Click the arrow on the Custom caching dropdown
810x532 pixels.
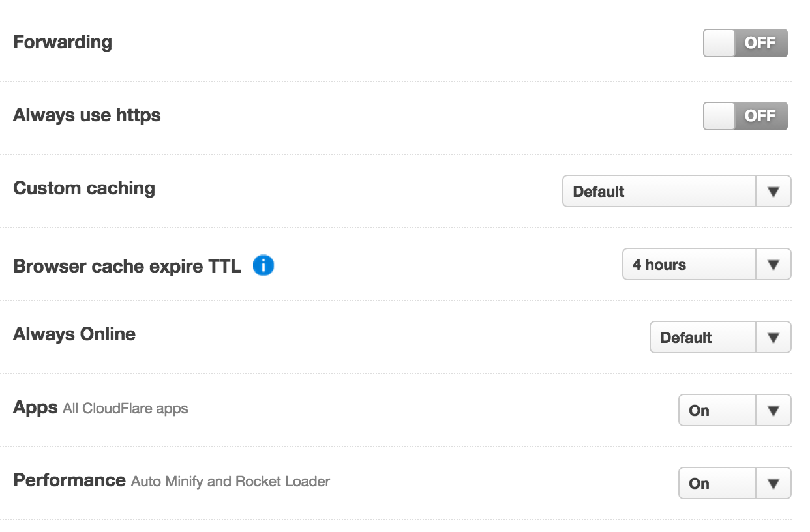(773, 192)
